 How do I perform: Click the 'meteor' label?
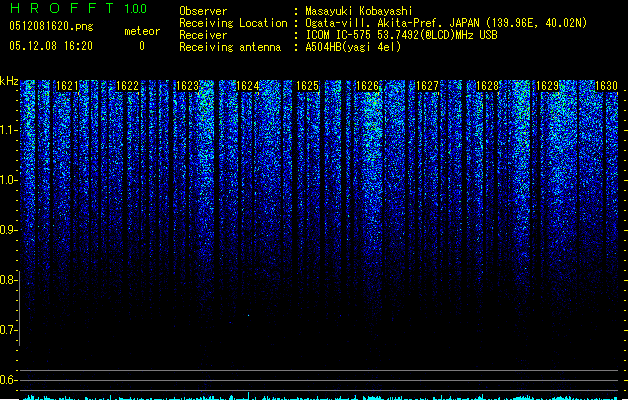point(142,31)
